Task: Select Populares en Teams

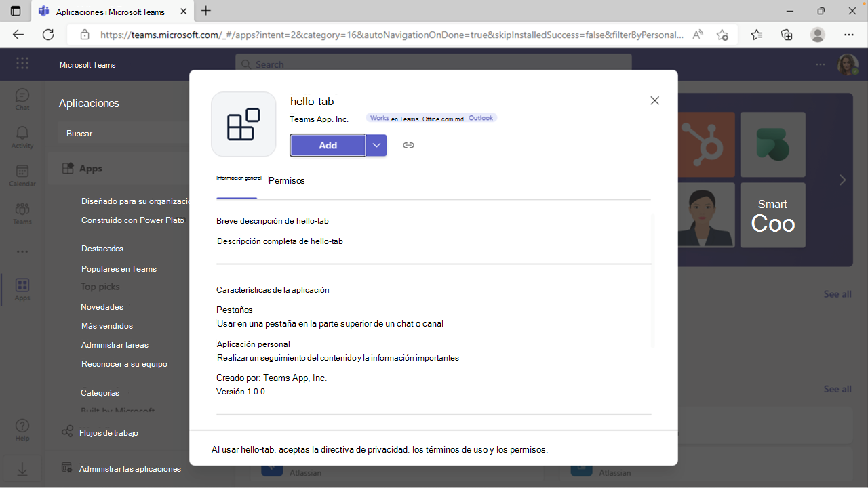Action: pyautogui.click(x=119, y=269)
